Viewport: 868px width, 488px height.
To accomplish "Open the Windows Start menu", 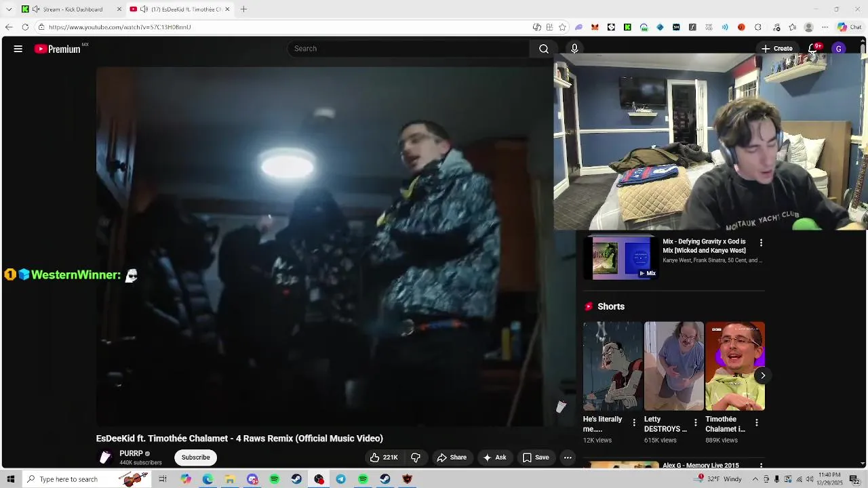I will pos(10,479).
